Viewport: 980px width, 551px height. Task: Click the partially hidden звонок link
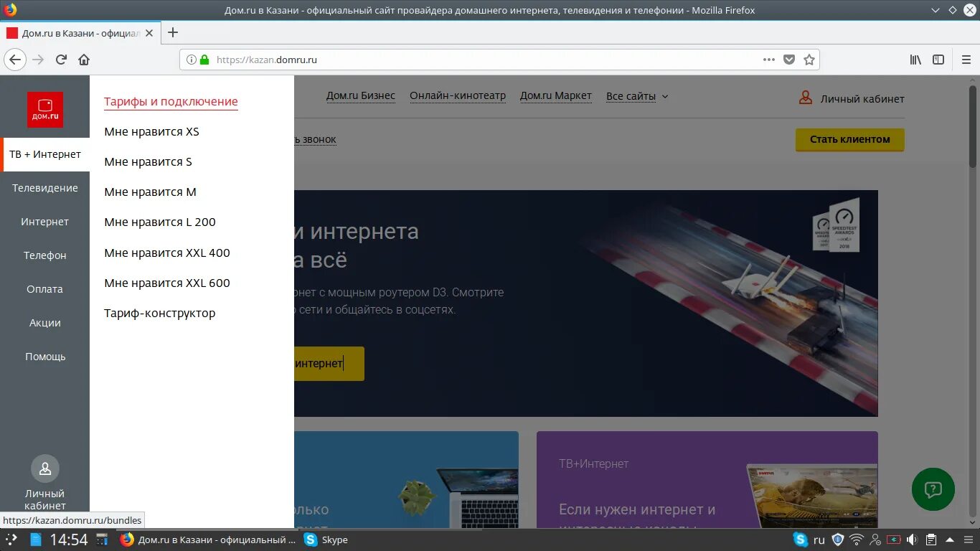pos(315,140)
